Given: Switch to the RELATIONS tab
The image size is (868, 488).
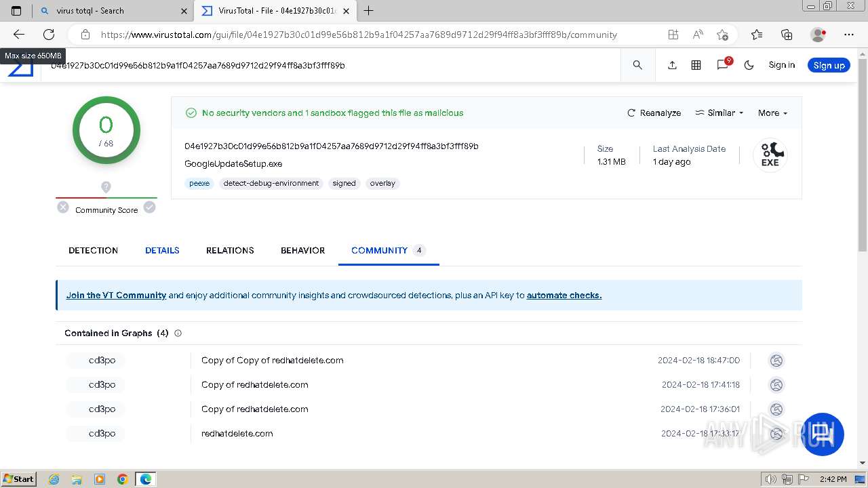Looking at the screenshot, I should pyautogui.click(x=230, y=250).
